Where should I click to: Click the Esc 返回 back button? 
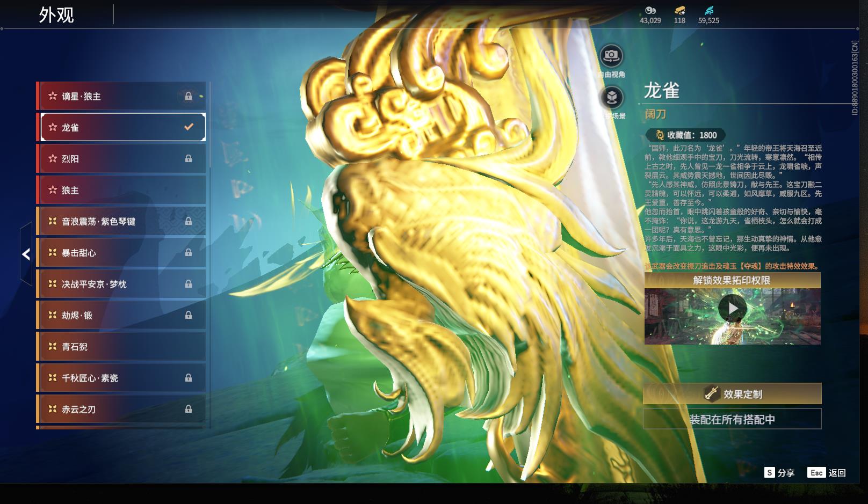pyautogui.click(x=827, y=472)
